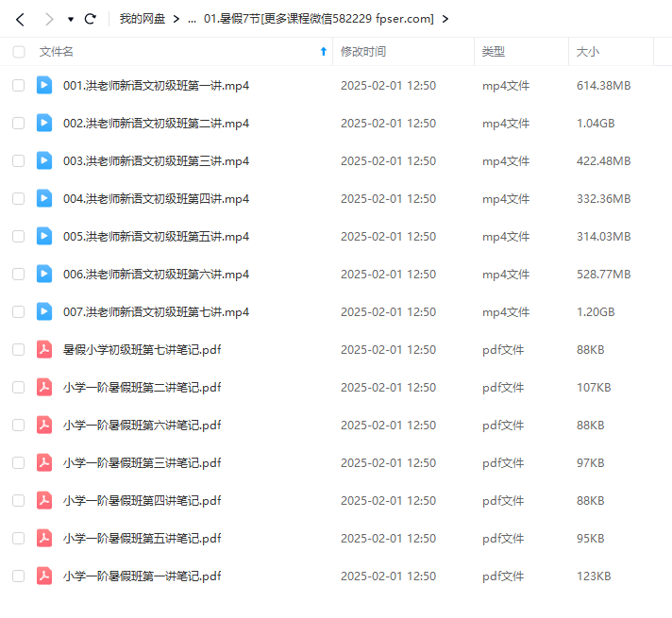Open the navigation history dropdown triangle

[x=70, y=19]
